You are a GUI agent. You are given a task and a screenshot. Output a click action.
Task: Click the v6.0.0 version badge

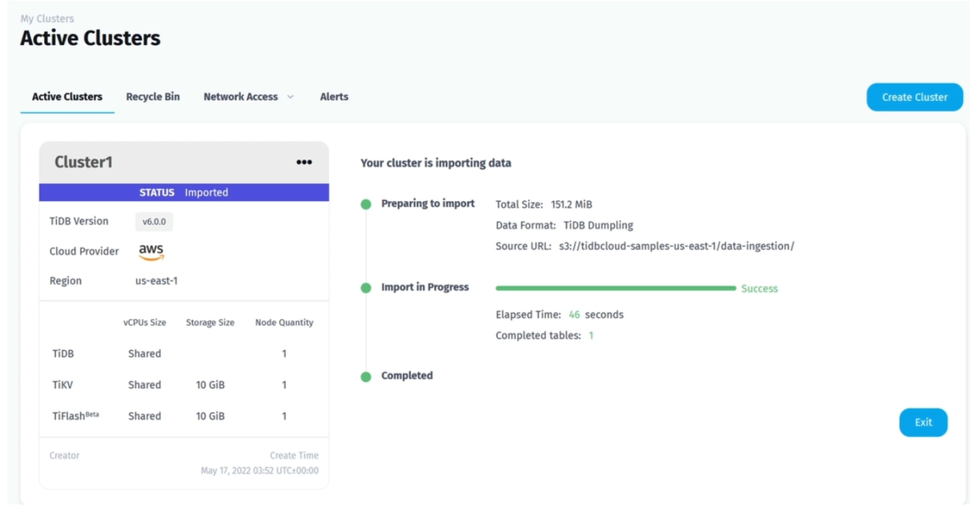[x=154, y=222]
